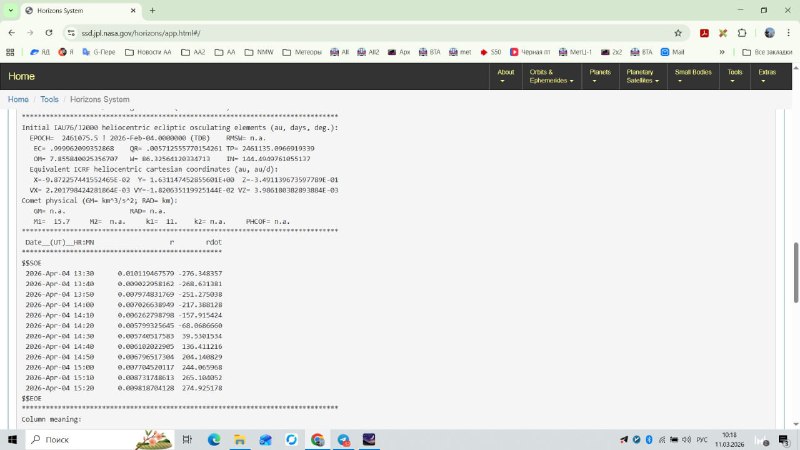The image size is (800, 450).
Task: Open the met bookmark
Action: pyautogui.click(x=460, y=52)
